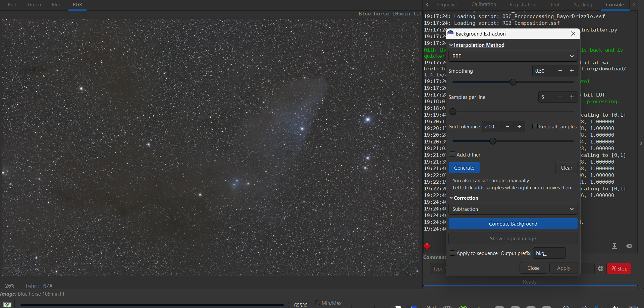Viewport: 644px width, 308px height.
Task: Collapse the right panel with edge chevron
Action: 641,143
